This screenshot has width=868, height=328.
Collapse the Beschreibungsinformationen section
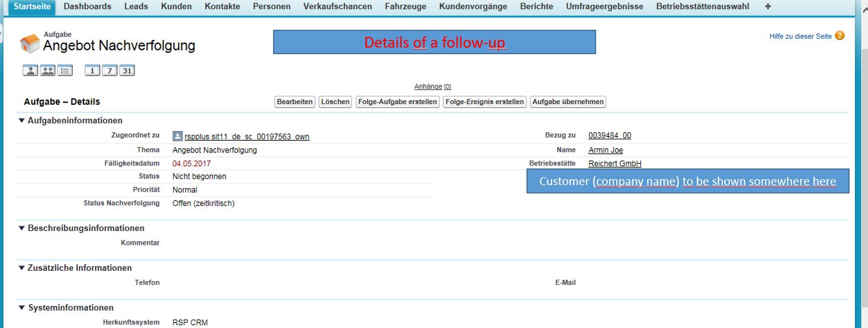[22, 228]
